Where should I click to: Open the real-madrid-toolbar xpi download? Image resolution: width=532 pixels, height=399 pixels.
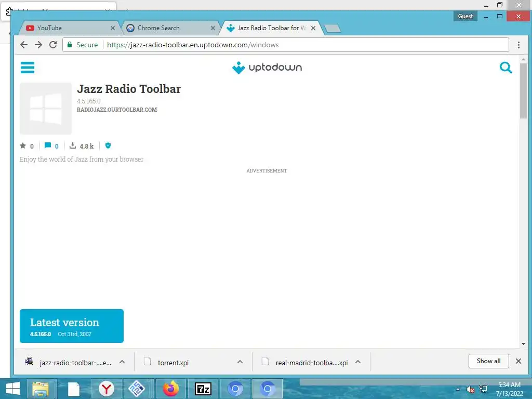304,362
